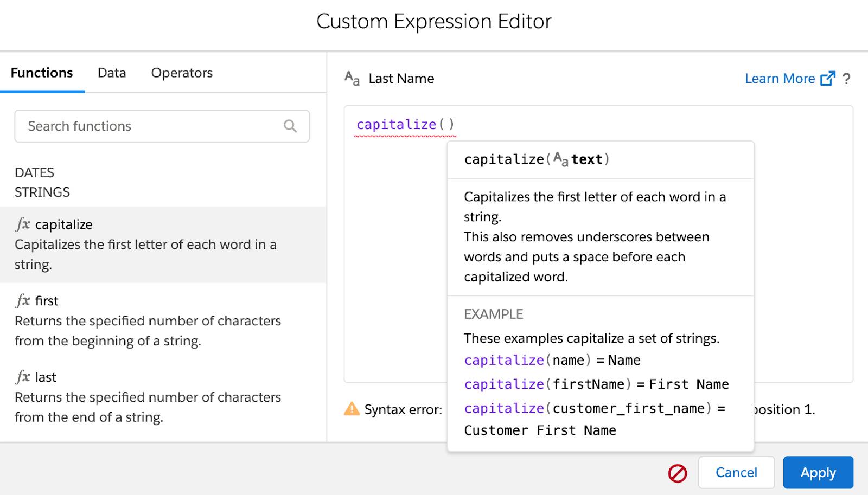868x495 pixels.
Task: Select the last function entry
Action: 163,397
